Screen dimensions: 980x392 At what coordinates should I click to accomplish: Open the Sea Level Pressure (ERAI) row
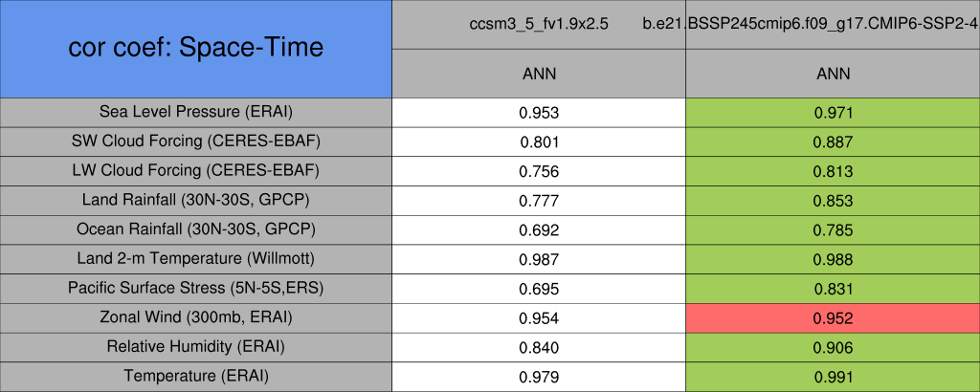(x=195, y=112)
